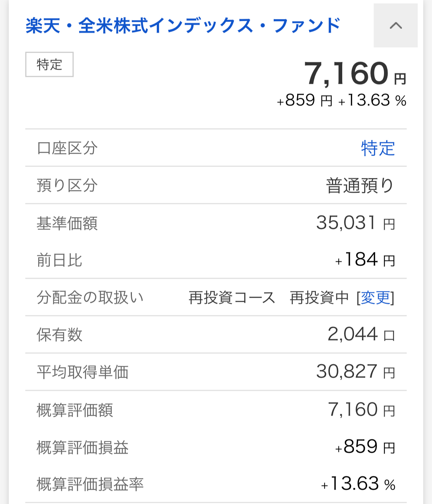Click the +13.63 % figure under the total

click(x=372, y=100)
